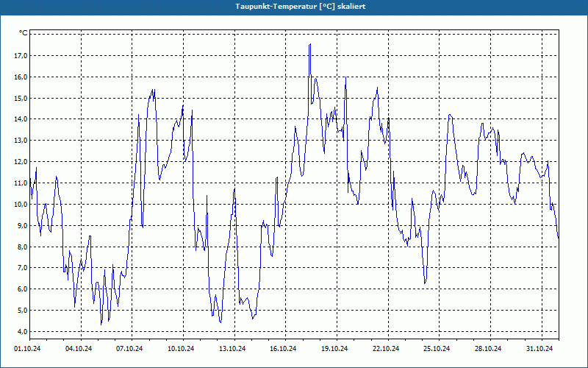The image size is (588, 368).
Task: Click the °C unit label
Action: pyautogui.click(x=24, y=33)
